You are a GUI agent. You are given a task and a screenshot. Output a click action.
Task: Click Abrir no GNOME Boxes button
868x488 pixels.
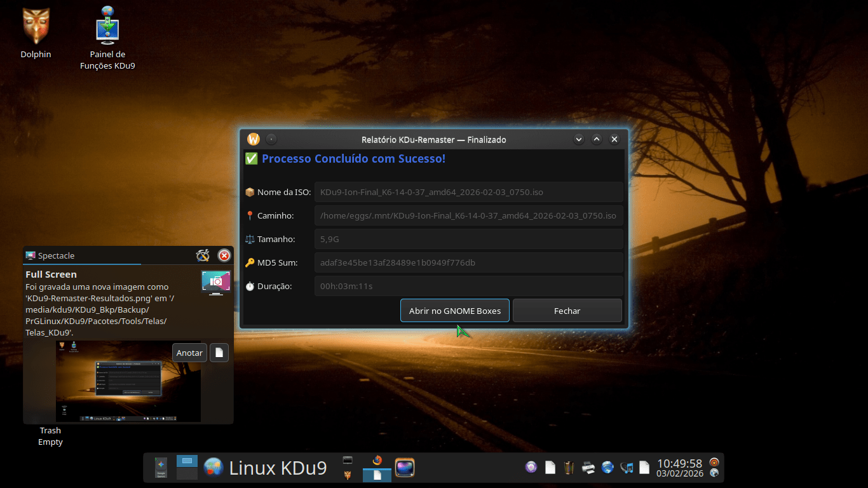(x=454, y=311)
